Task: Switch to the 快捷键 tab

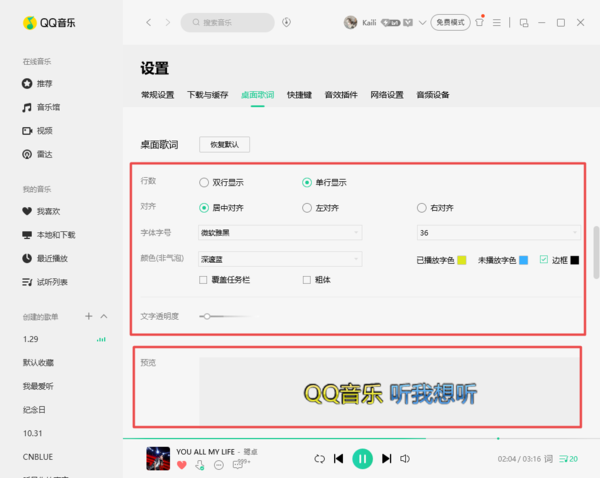Action: (x=298, y=95)
